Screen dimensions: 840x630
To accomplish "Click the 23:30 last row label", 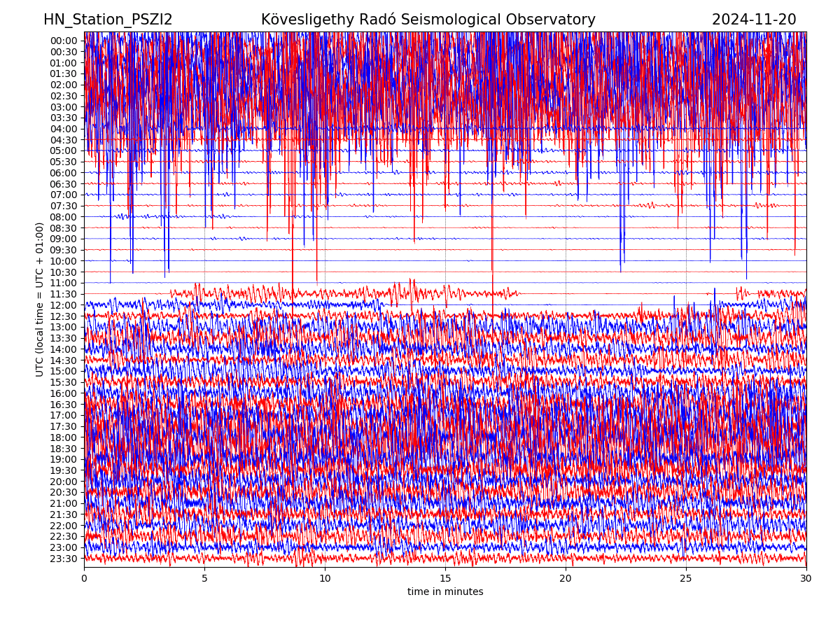I will [64, 559].
